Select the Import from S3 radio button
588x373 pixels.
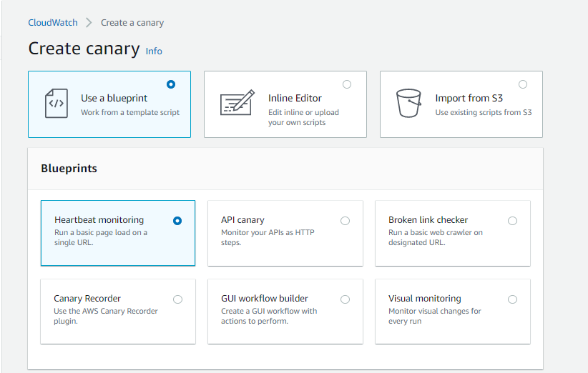click(x=523, y=84)
